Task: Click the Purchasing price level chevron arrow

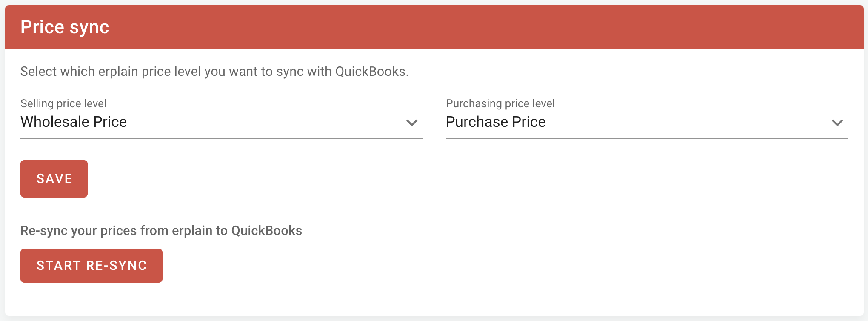Action: coord(837,123)
